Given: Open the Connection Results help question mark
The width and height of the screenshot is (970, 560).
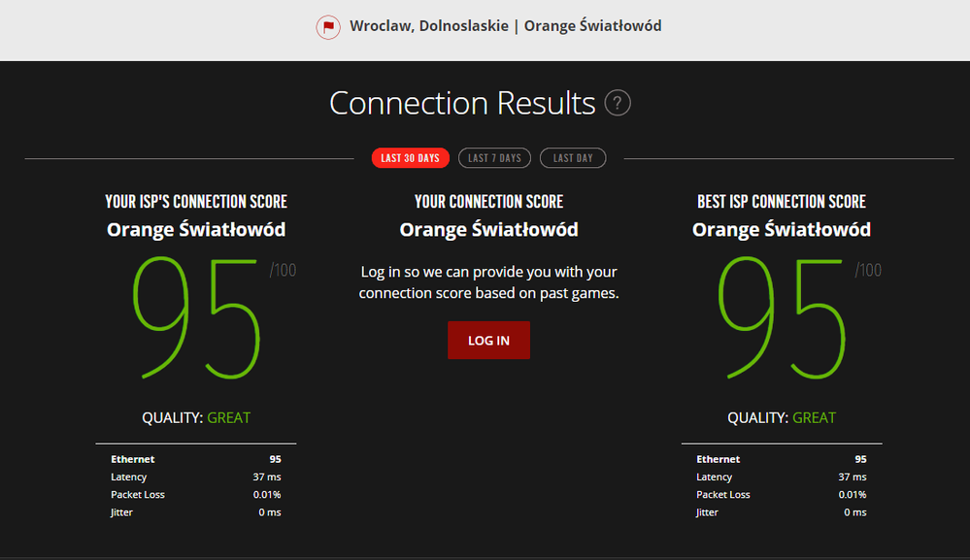Looking at the screenshot, I should 618,102.
